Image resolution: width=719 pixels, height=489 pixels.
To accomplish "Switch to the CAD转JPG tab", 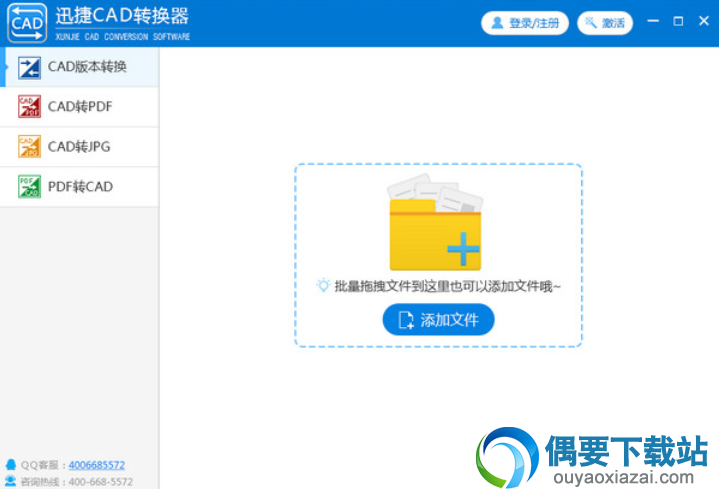I will tap(80, 147).
